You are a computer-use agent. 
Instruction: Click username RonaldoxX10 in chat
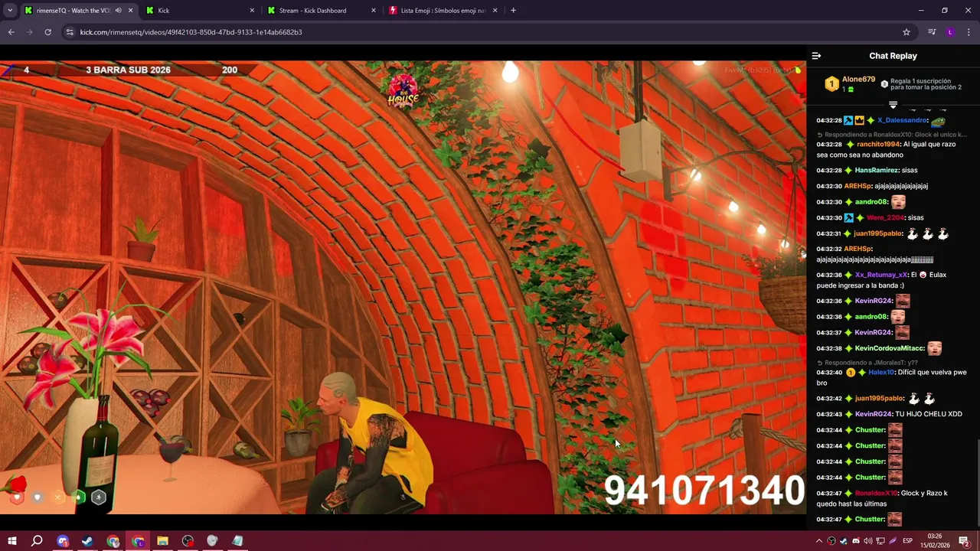pyautogui.click(x=876, y=493)
